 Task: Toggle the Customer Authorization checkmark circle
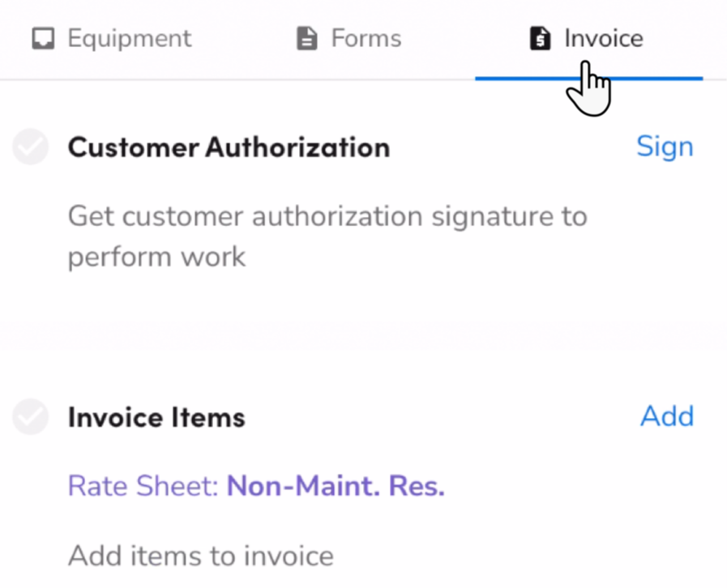31,147
